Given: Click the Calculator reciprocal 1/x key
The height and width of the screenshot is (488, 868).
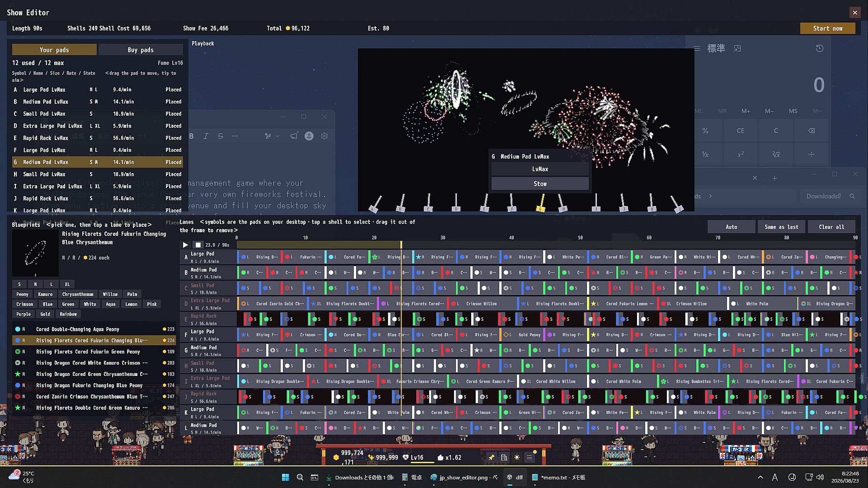Looking at the screenshot, I should [x=705, y=155].
